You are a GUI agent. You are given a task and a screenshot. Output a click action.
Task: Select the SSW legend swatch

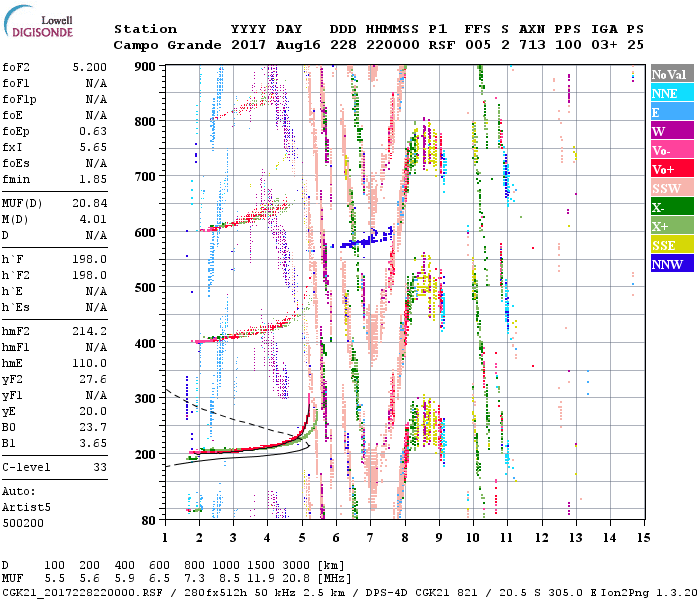[x=669, y=189]
